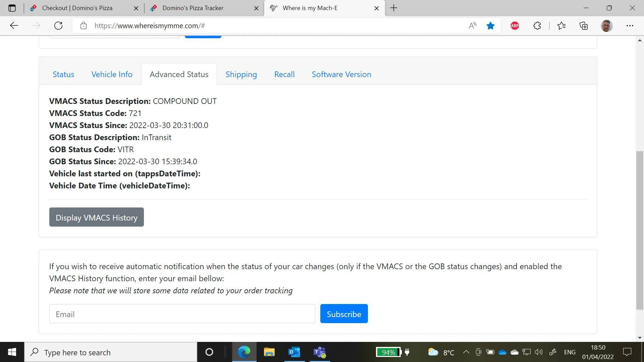644x362 pixels.
Task: Open the Windows Start menu
Action: pos(12,352)
